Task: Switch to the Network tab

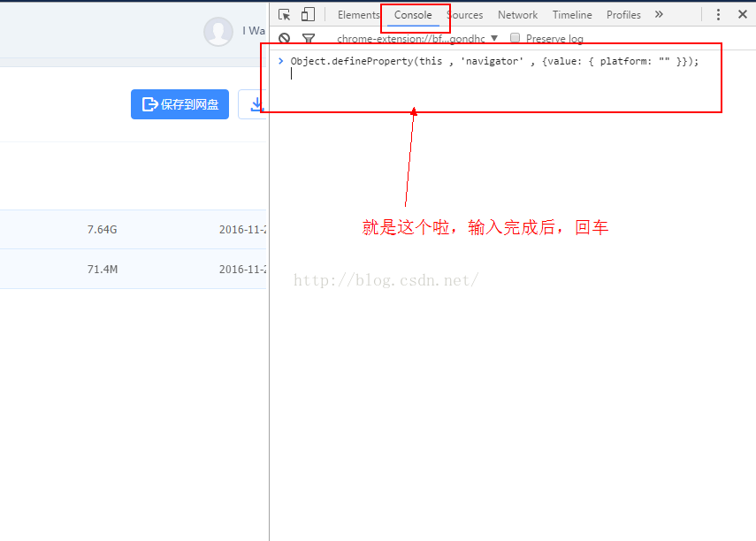Action: click(x=517, y=15)
